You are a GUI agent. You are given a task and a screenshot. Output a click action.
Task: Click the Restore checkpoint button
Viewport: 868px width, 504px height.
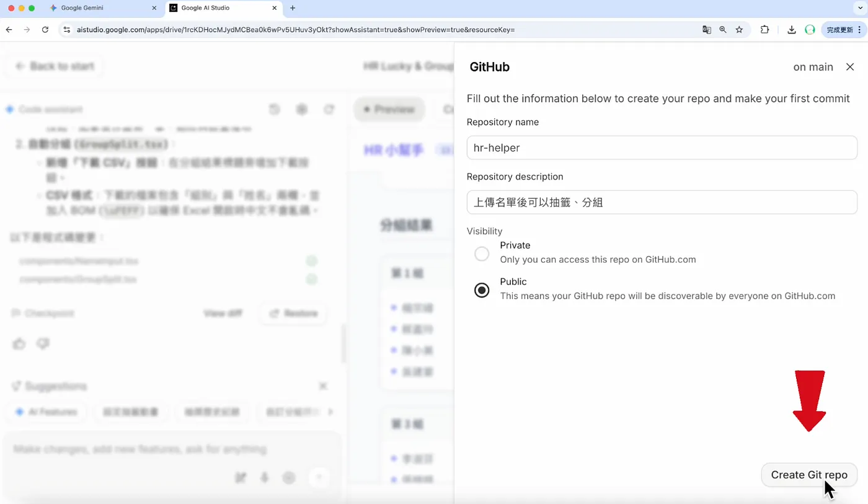click(x=293, y=314)
